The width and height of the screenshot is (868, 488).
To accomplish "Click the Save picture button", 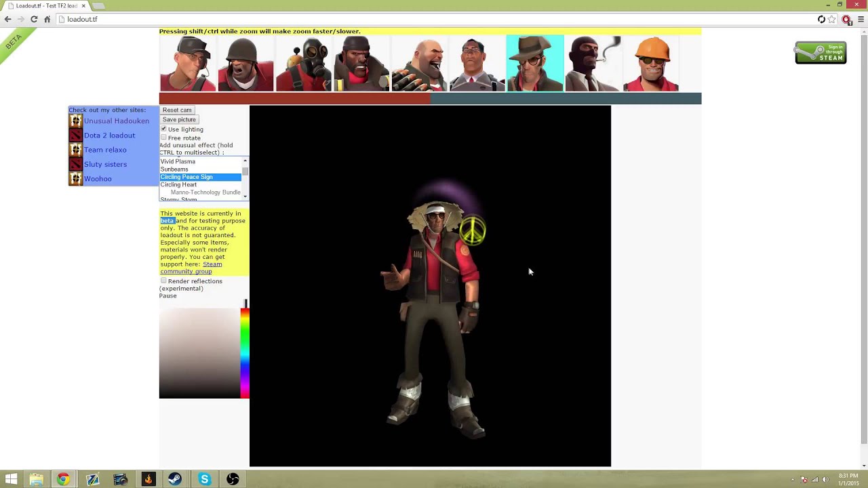I will pyautogui.click(x=179, y=119).
